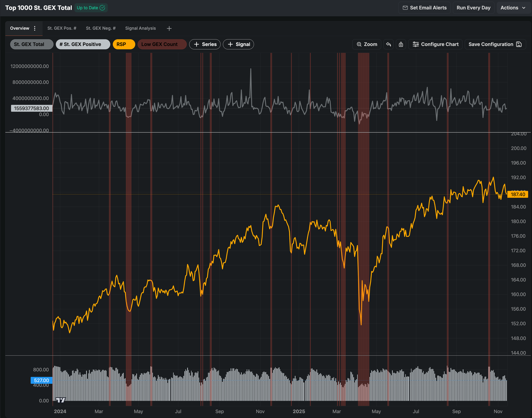Viewport: 532px width, 418px height.
Task: Switch to the St. GEX Neg. # tab
Action: (x=100, y=28)
